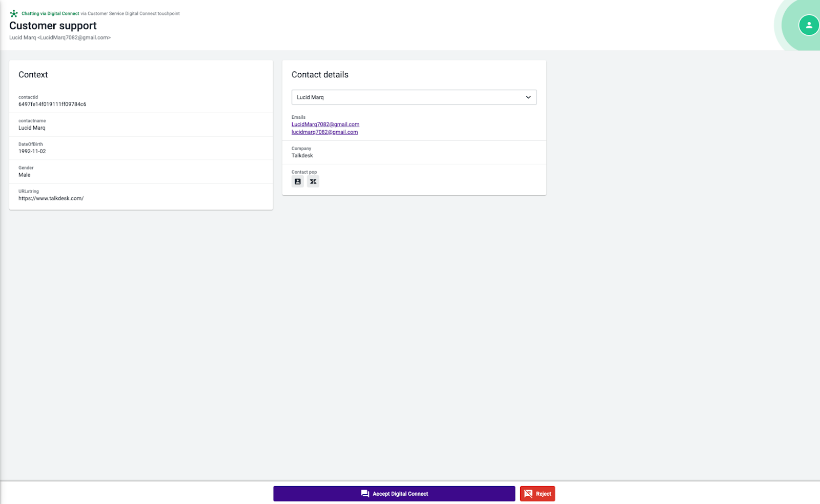Click the reject chat icon on Reject button
Viewport: 820px width, 504px height.
[528, 493]
